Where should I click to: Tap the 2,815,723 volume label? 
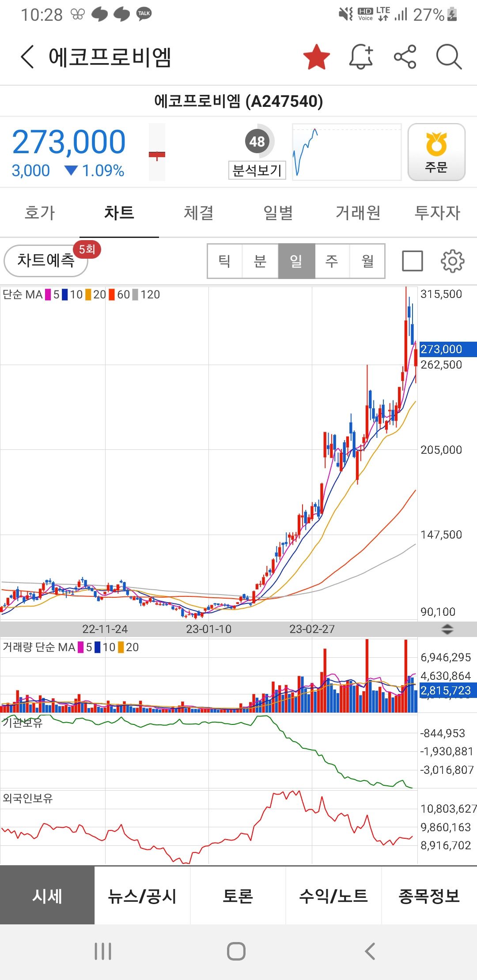[x=447, y=690]
